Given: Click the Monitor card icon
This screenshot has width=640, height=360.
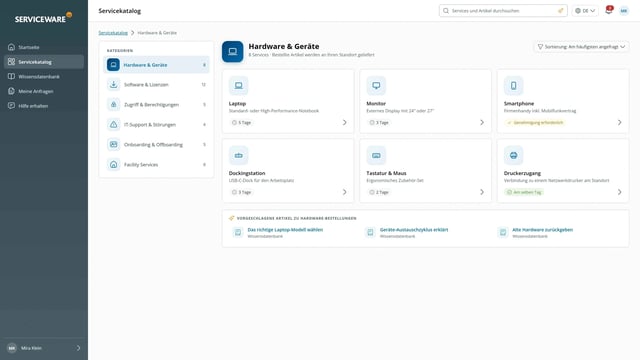Looking at the screenshot, I should pyautogui.click(x=376, y=86).
